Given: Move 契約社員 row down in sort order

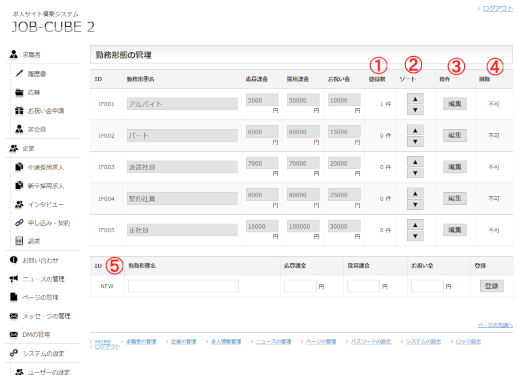Looking at the screenshot, I should click(x=415, y=205).
